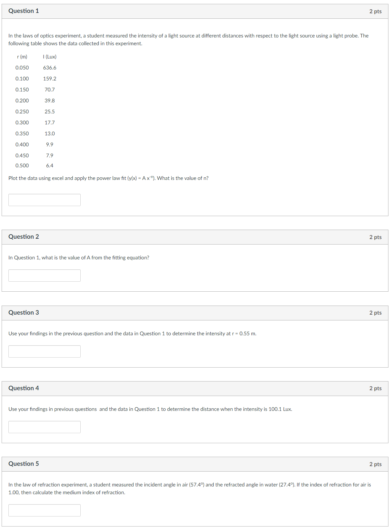Screen dimensions: 392x532
Task: Click the "I (Lux)" column header
Action: click(50, 57)
